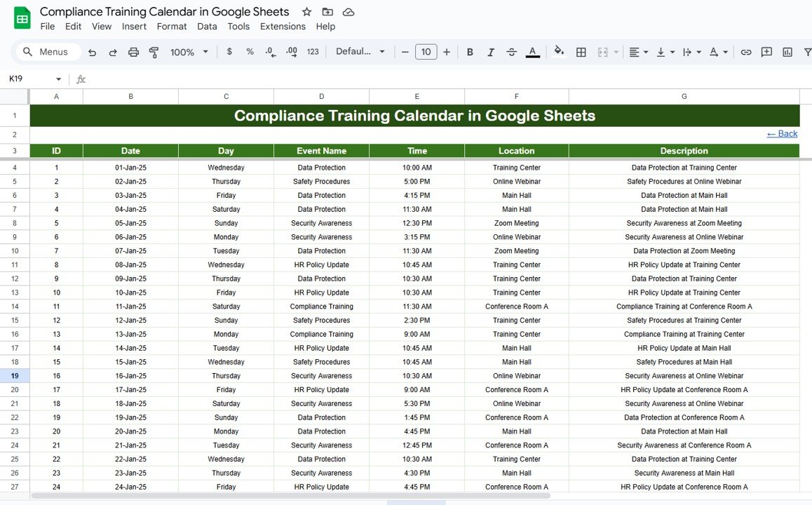Click the Description header cell

pyautogui.click(x=684, y=151)
